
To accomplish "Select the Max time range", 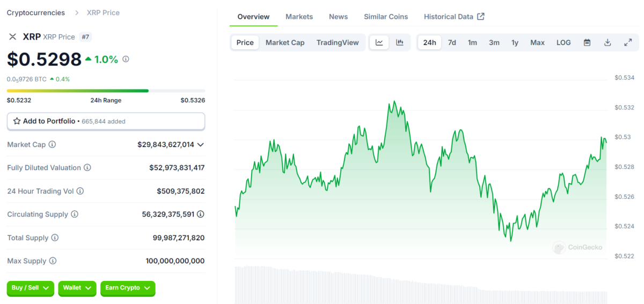I will (537, 42).
